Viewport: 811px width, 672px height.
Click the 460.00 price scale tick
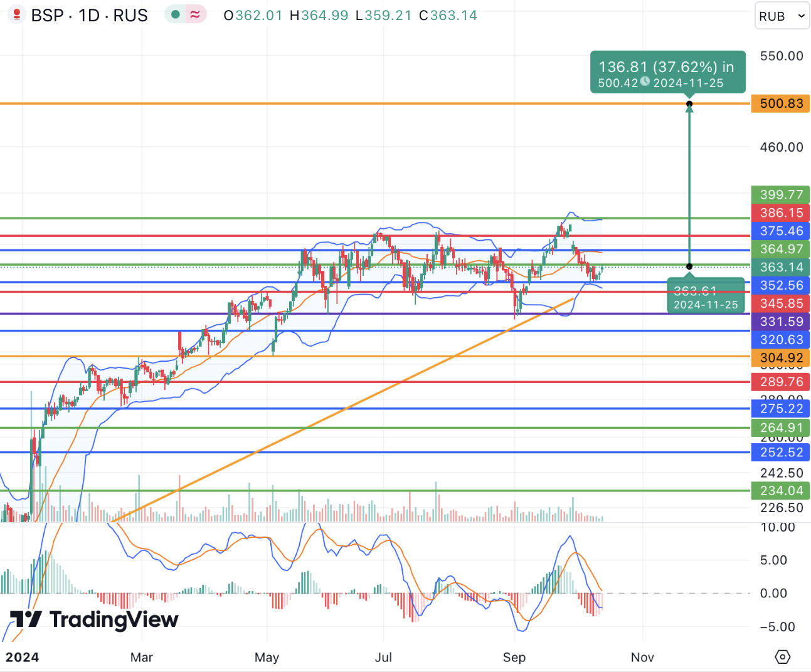[782, 147]
